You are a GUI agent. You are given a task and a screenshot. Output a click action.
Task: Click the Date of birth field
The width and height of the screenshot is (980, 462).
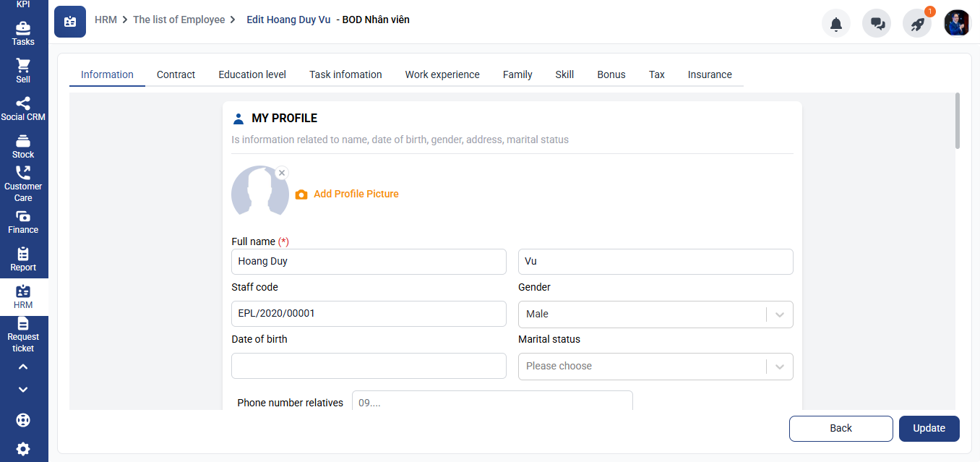(369, 366)
